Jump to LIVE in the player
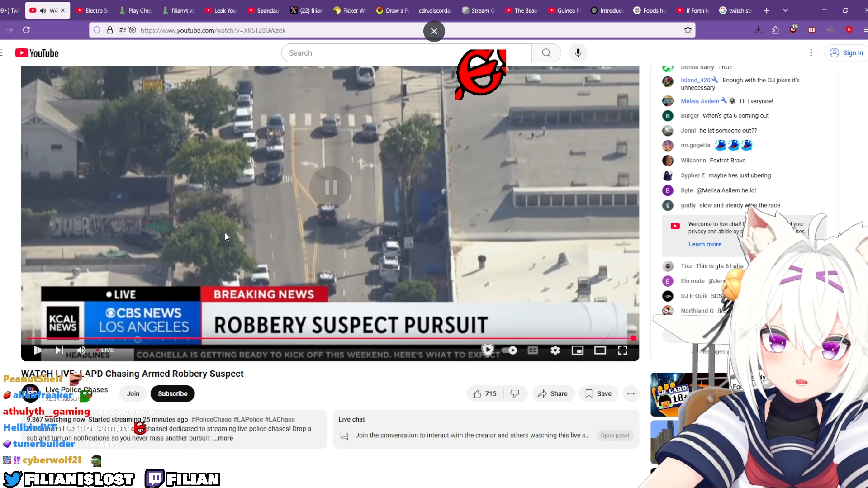This screenshot has height=488, width=868. tap(104, 350)
